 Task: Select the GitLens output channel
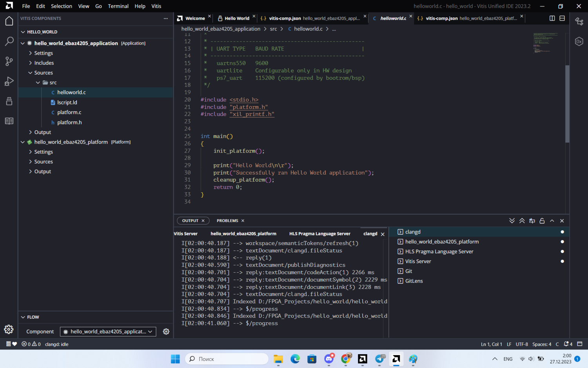coord(414,281)
